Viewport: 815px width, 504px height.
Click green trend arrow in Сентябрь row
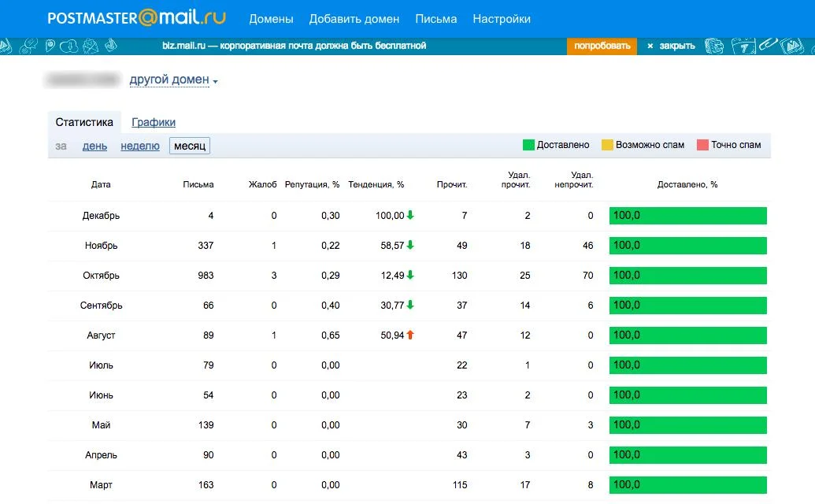(410, 306)
